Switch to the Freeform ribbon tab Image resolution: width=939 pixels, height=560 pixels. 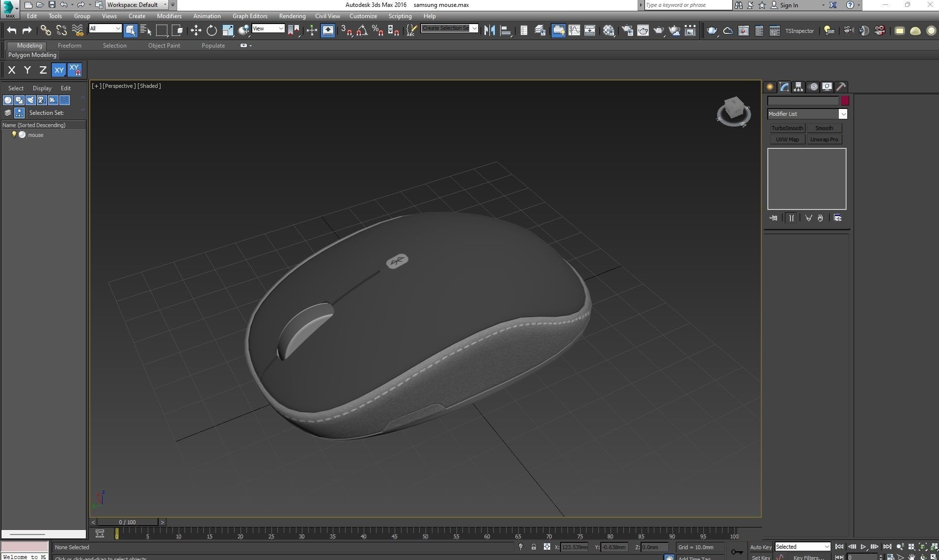69,46
